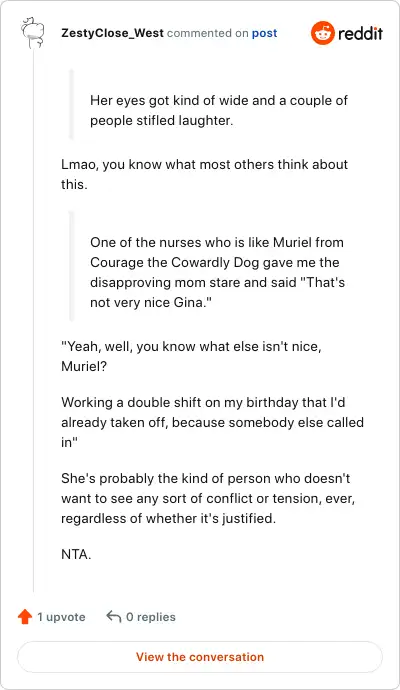Click the quote about eyes getting wide
The height and width of the screenshot is (690, 400).
point(219,110)
